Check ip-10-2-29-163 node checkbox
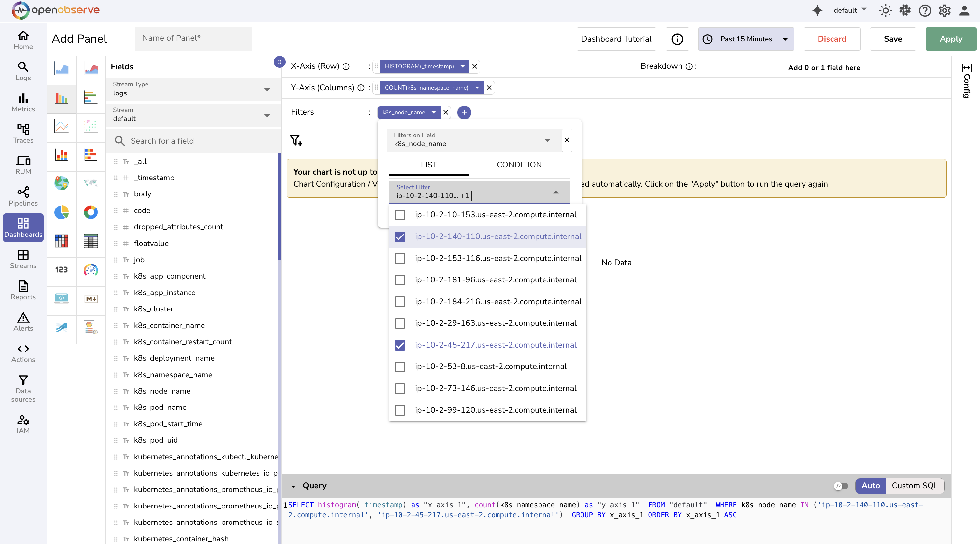Image resolution: width=980 pixels, height=544 pixels. [x=400, y=323]
